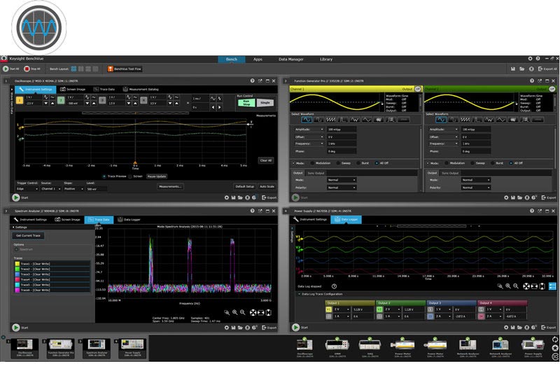This screenshot has width=560, height=392.
Task: Open Trigger Control Edge dropdown
Action: click(27, 189)
